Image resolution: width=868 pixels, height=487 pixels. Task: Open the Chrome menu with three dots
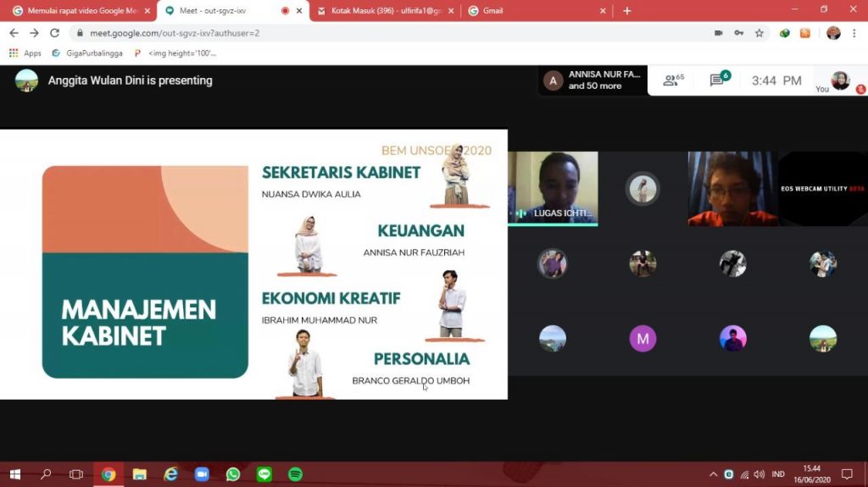(855, 33)
